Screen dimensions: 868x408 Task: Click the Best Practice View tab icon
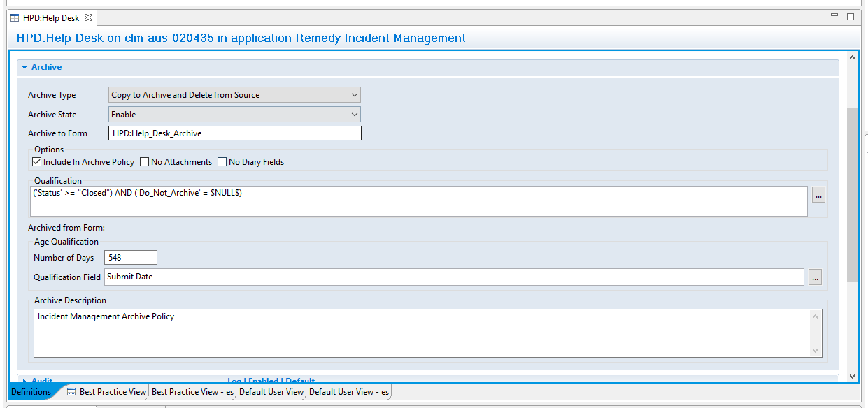click(x=71, y=392)
